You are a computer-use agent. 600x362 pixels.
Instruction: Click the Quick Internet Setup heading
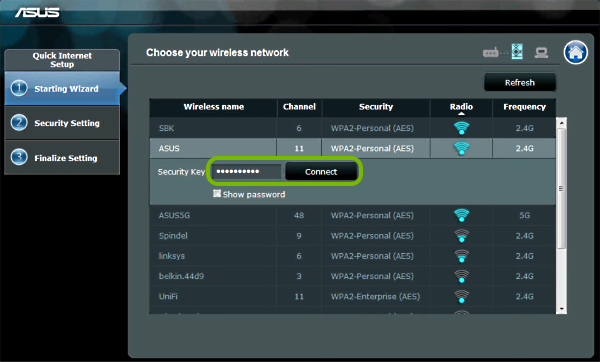point(62,60)
